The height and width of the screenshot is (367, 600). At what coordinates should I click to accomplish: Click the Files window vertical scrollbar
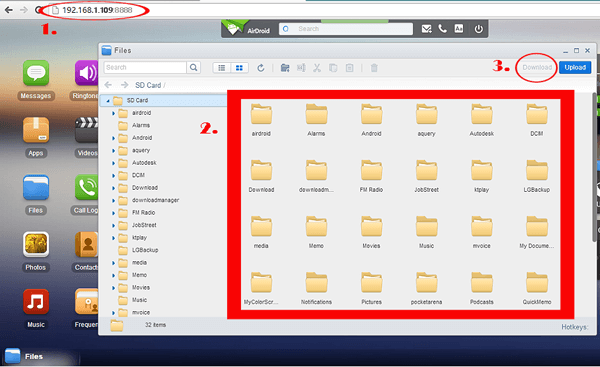coord(593,167)
